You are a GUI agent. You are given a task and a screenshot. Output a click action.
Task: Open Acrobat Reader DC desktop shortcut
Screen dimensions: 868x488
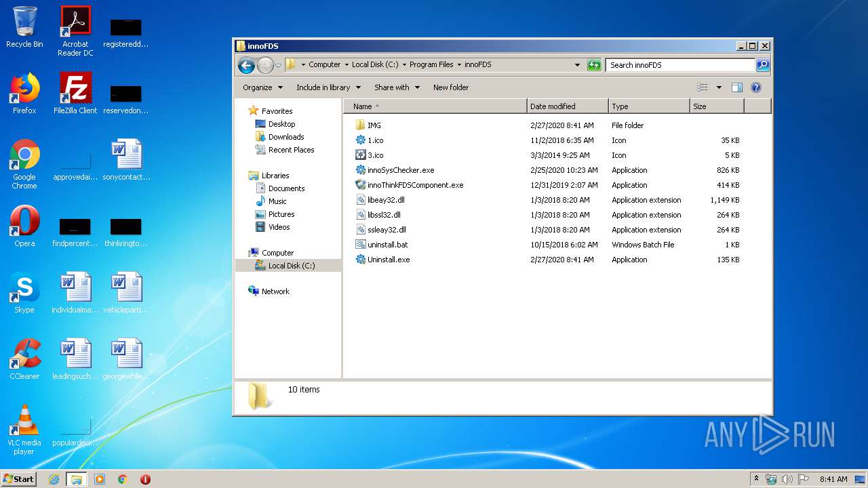pyautogui.click(x=75, y=31)
